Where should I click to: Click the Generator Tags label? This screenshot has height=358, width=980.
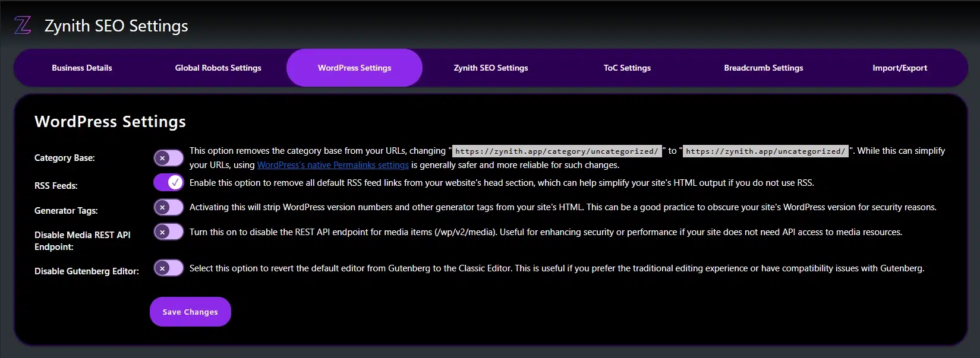pyautogui.click(x=66, y=211)
